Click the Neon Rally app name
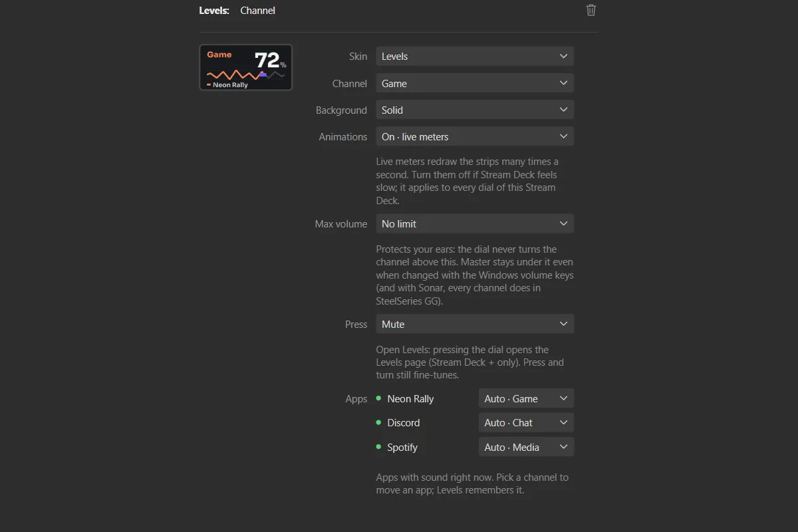 (x=410, y=399)
